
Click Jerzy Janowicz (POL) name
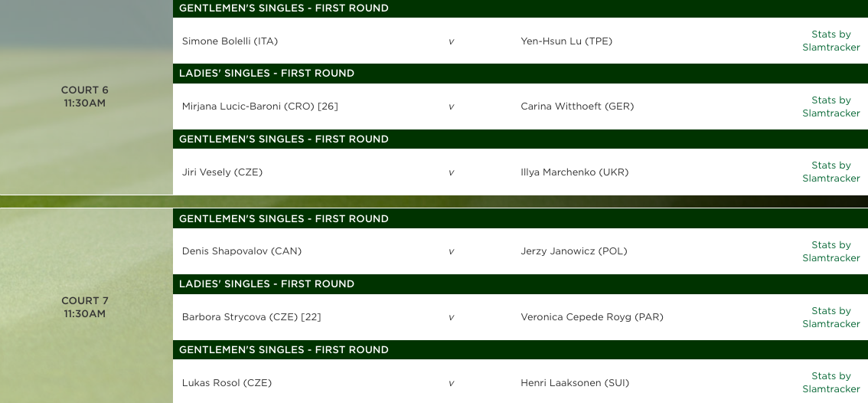click(x=573, y=251)
